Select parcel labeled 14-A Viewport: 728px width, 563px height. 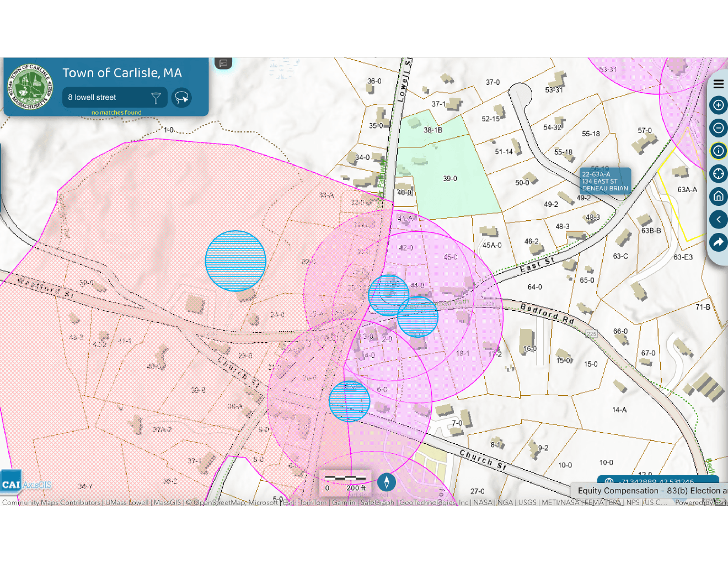coord(619,410)
